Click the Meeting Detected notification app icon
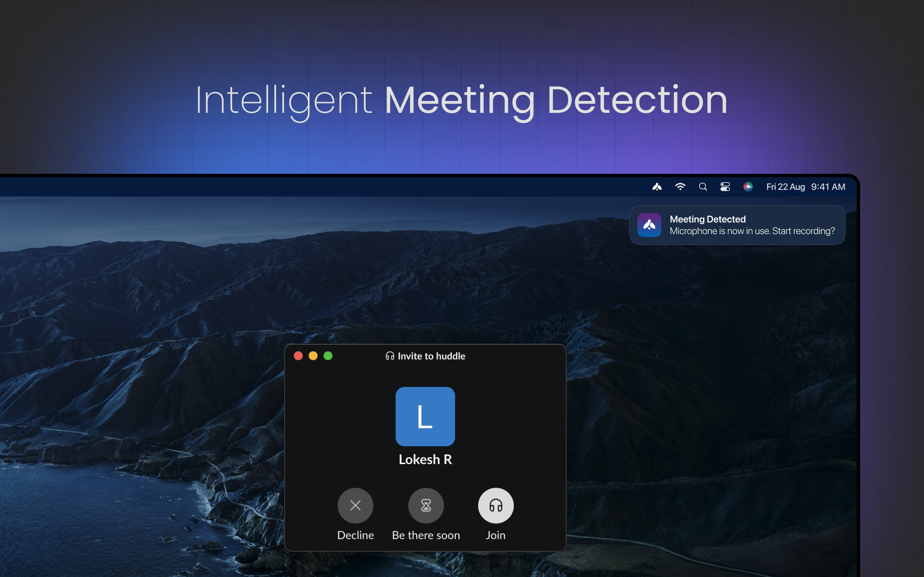The height and width of the screenshot is (577, 924). pyautogui.click(x=649, y=225)
